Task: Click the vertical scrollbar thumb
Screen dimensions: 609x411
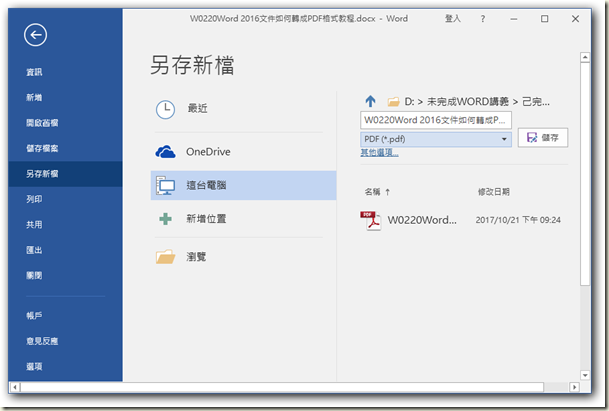Action: click(585, 174)
